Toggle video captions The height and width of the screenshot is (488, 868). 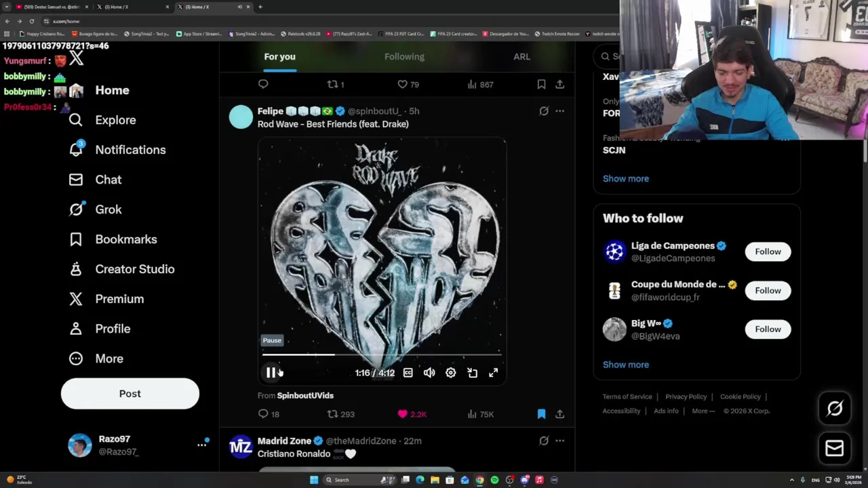[x=408, y=373]
